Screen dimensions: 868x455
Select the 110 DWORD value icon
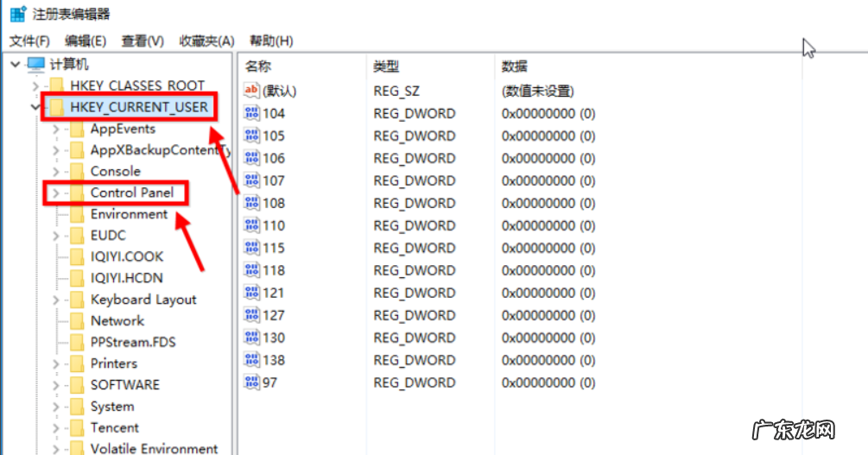(x=251, y=225)
